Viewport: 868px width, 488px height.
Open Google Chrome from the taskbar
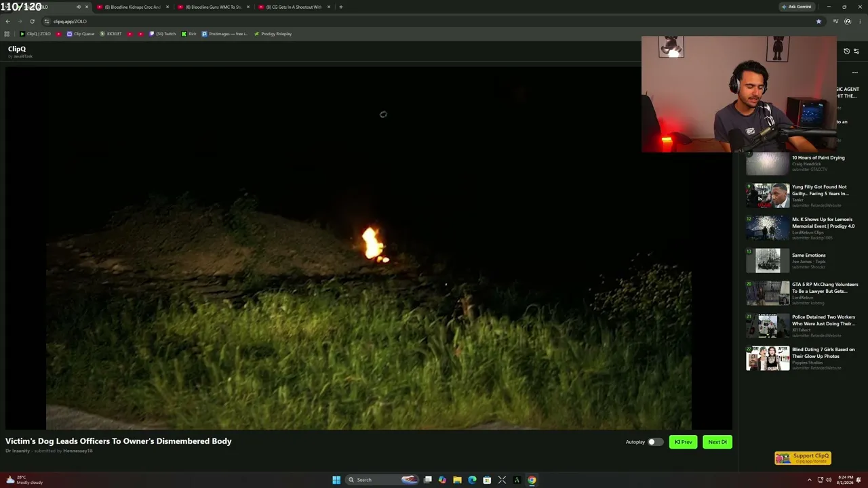(532, 480)
